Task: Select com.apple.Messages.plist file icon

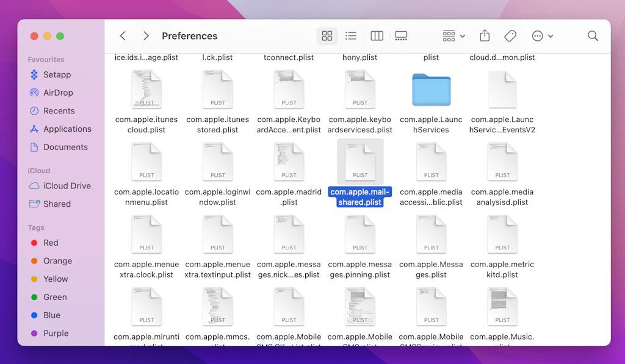Action: [x=432, y=234]
